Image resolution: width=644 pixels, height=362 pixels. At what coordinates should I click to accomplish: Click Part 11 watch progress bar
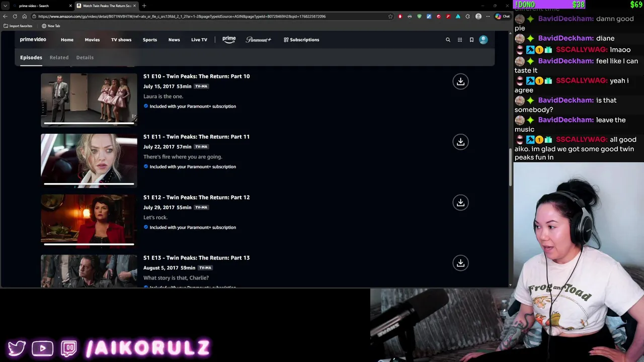(89, 184)
